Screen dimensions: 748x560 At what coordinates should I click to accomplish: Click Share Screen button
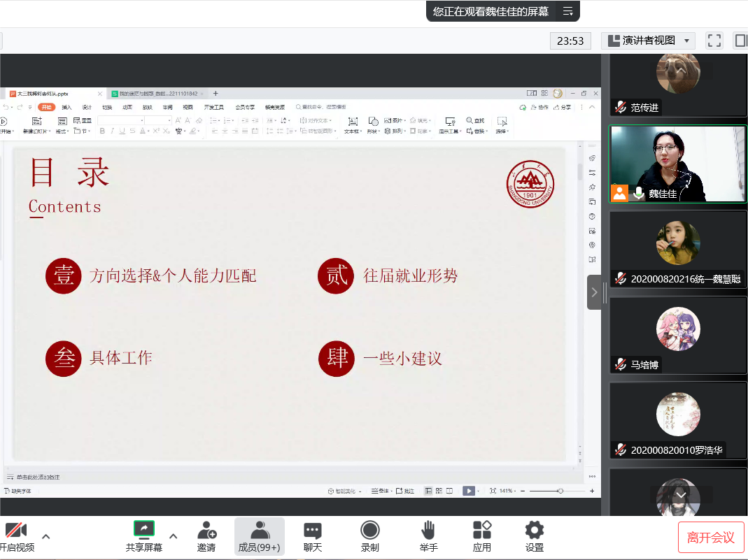click(144, 536)
